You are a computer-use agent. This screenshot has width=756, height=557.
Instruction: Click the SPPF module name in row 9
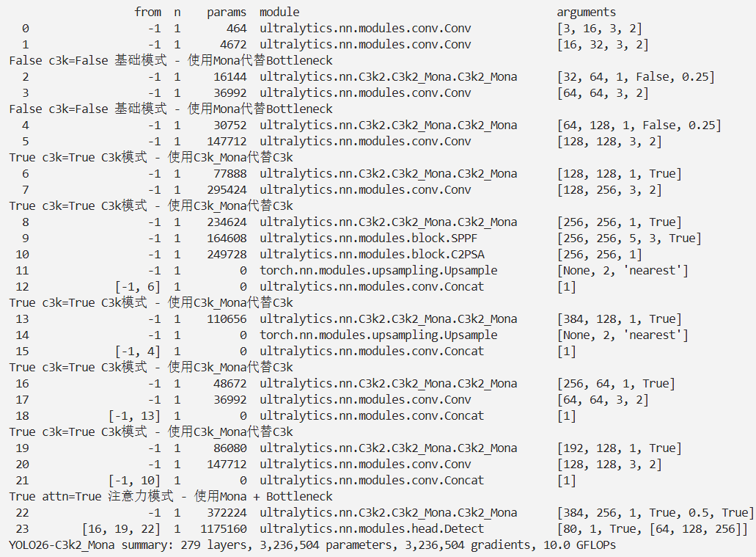[368, 239]
